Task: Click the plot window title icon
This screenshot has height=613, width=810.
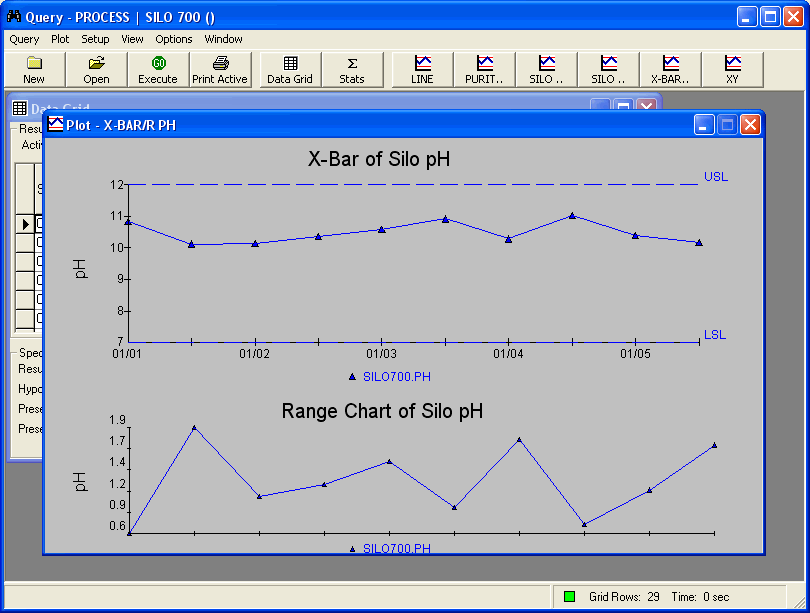Action: tap(55, 124)
